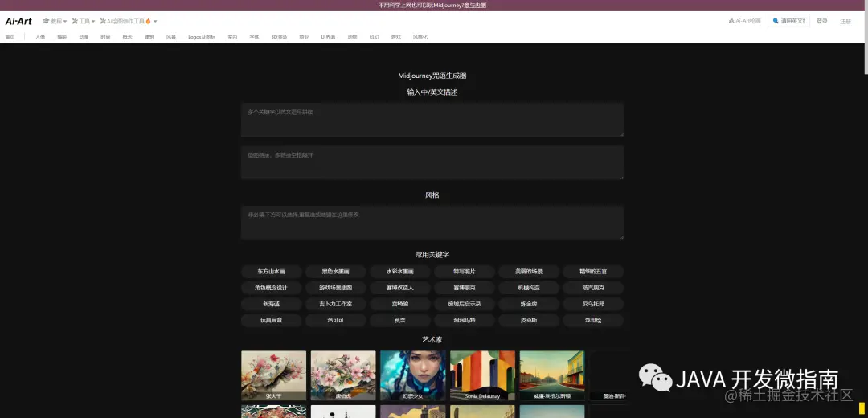Choose the 玩具盲盒 keyword chip
The height and width of the screenshot is (418, 868).
click(x=272, y=320)
